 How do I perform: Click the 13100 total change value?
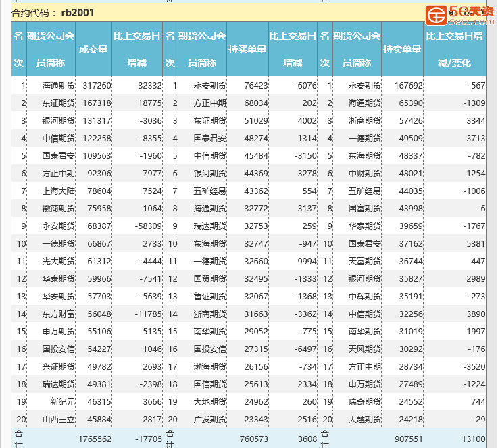click(x=474, y=439)
